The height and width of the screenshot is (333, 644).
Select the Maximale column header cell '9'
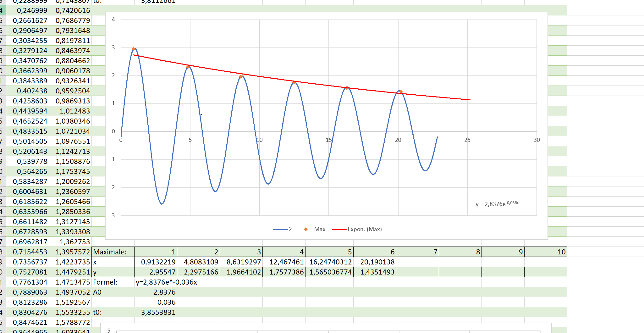503,252
